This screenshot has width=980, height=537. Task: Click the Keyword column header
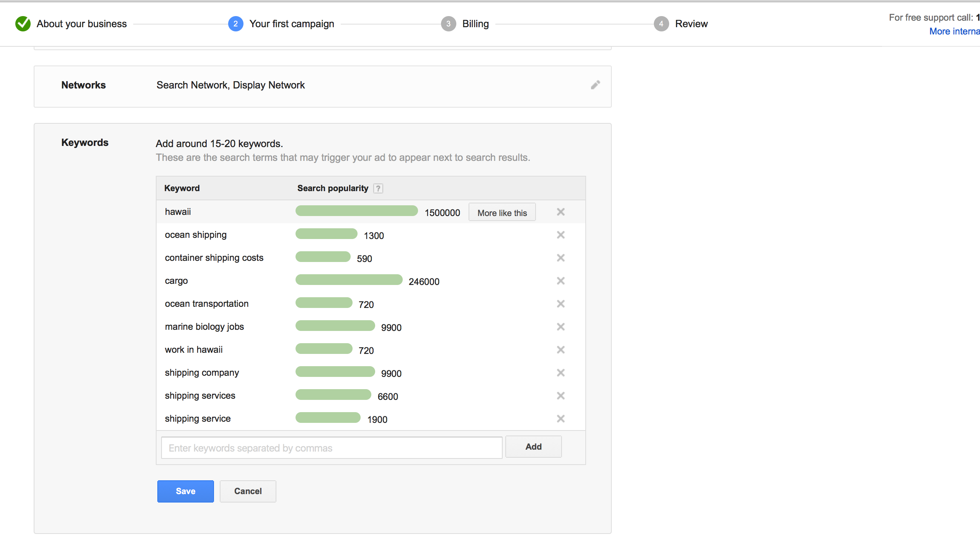click(x=182, y=188)
